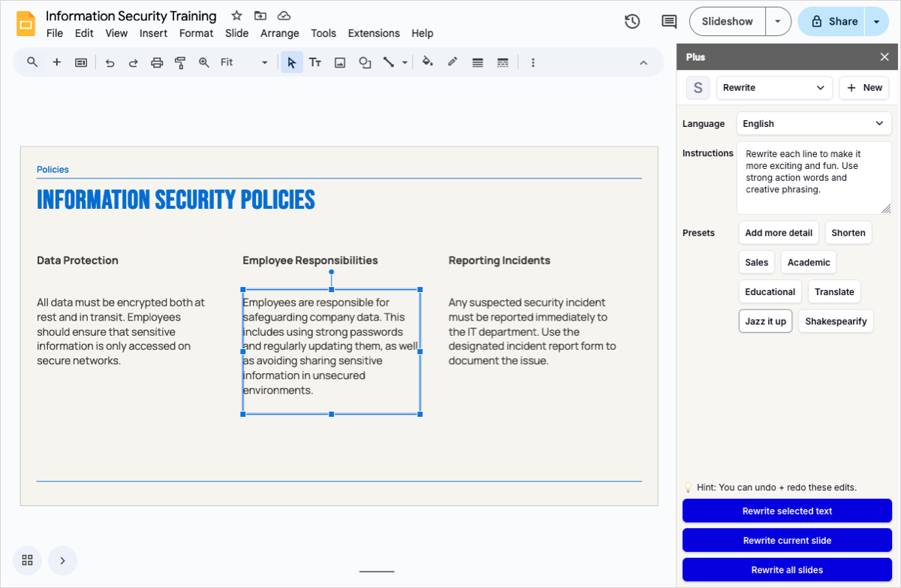Search the menus magnifier icon
901x588 pixels.
coord(32,62)
